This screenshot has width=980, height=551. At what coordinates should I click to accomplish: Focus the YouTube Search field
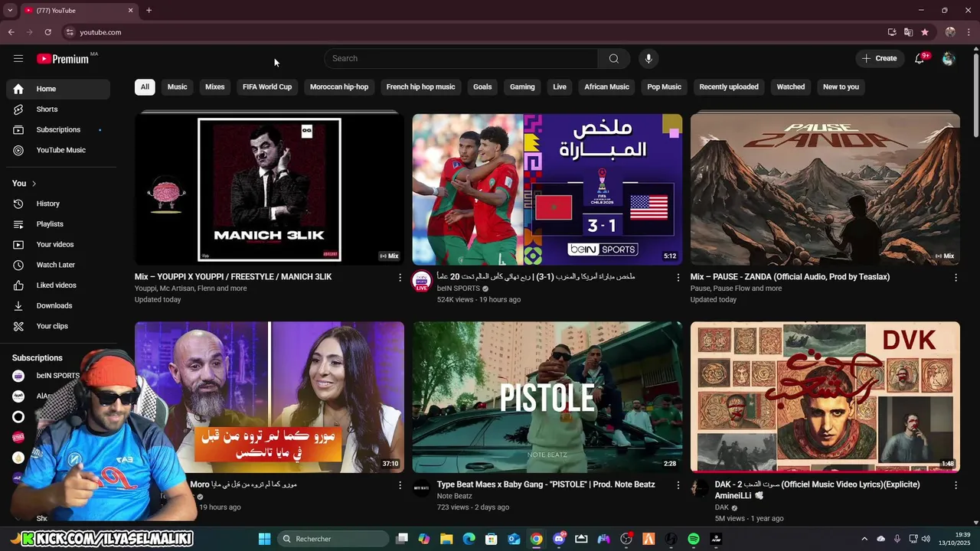461,58
